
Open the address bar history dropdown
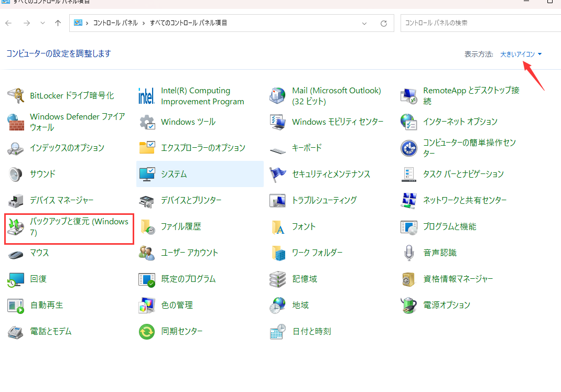[364, 23]
